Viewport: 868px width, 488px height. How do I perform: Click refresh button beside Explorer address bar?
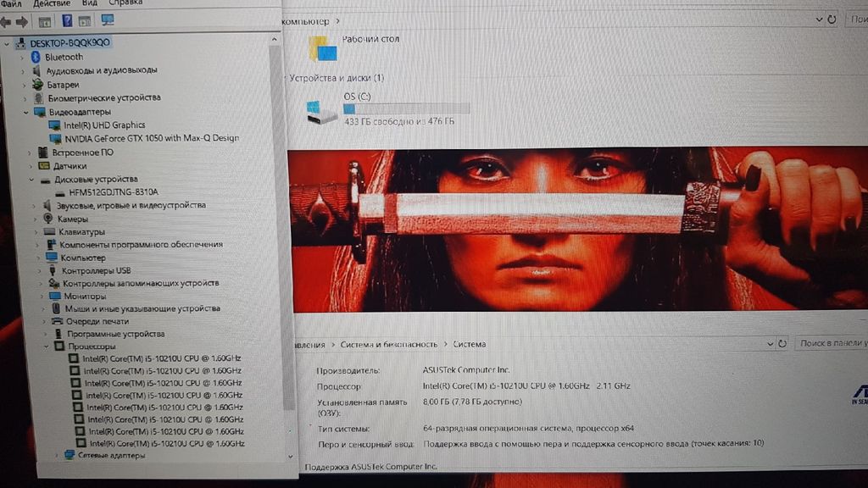pos(832,19)
